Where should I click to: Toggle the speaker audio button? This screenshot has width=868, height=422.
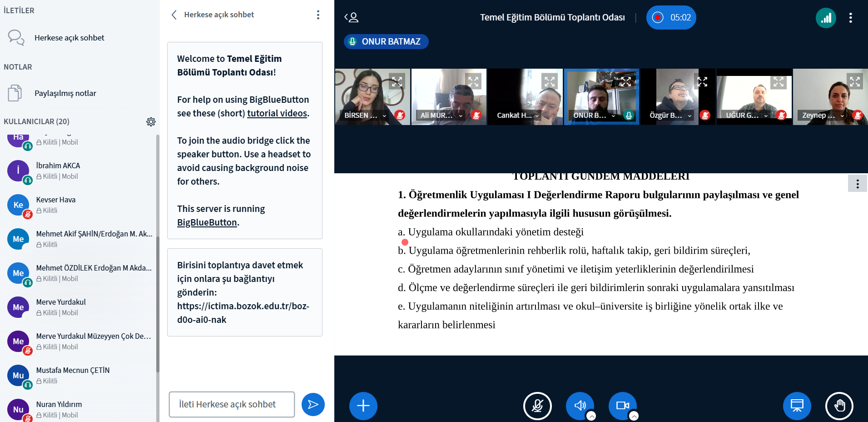[580, 406]
